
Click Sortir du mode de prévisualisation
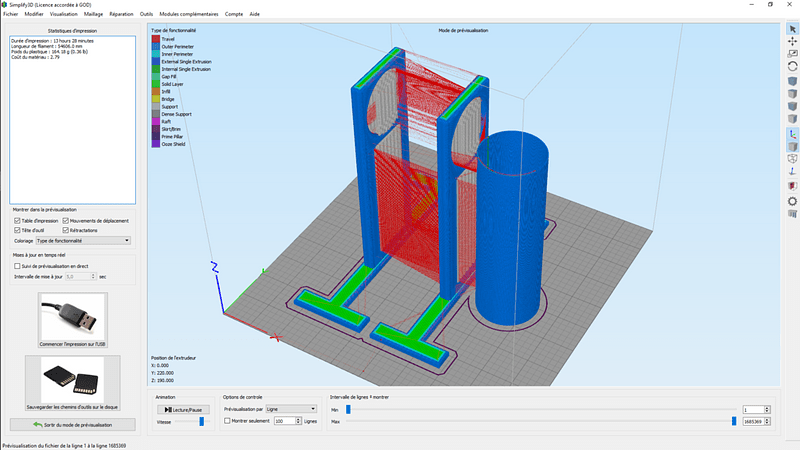pos(72,424)
